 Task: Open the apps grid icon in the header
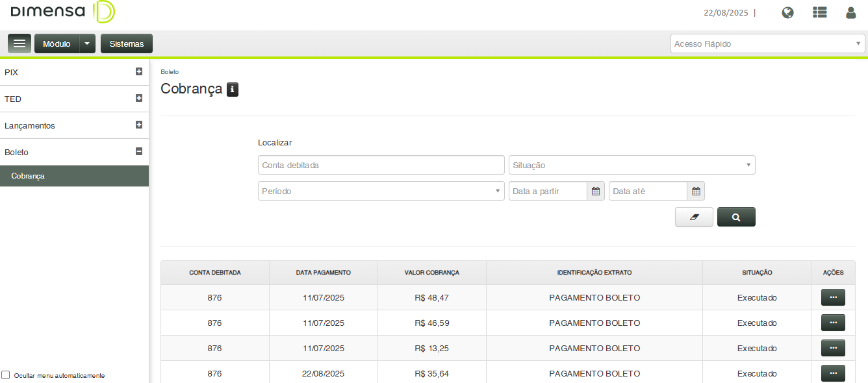819,12
